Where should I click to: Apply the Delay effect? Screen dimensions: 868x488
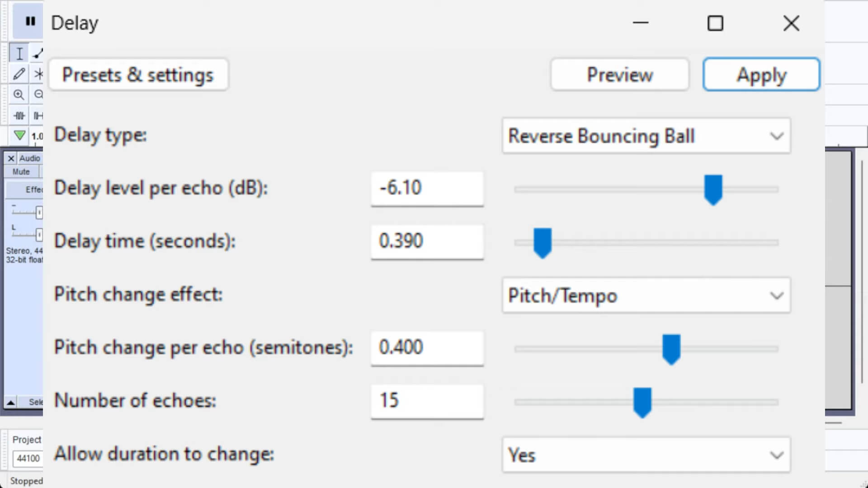[x=761, y=75]
